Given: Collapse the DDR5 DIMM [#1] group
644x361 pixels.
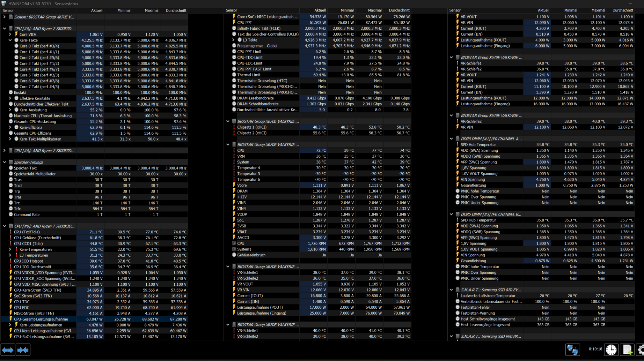Looking at the screenshot, I should tap(451, 139).
